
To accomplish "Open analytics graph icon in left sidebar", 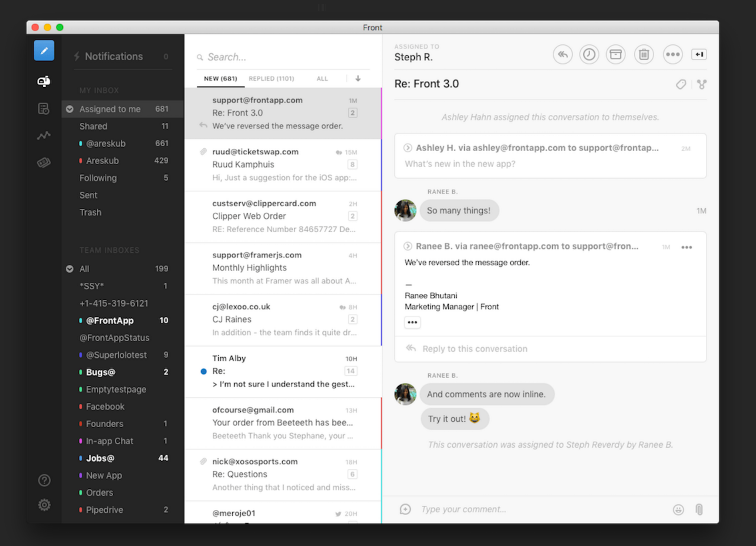I will point(44,136).
